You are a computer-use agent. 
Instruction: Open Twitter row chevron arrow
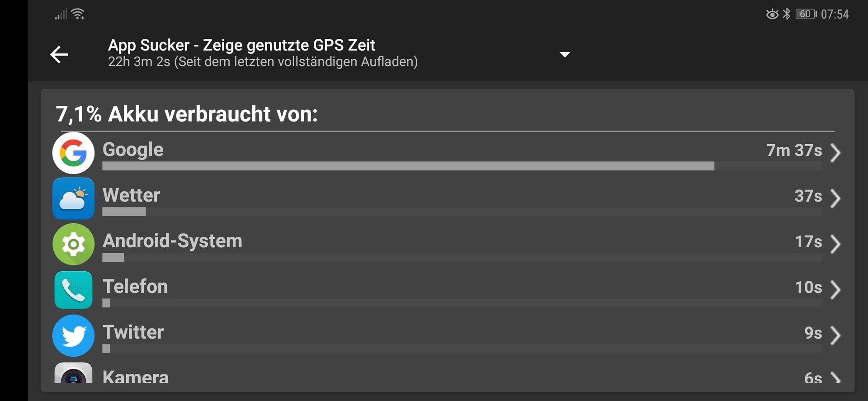click(835, 335)
